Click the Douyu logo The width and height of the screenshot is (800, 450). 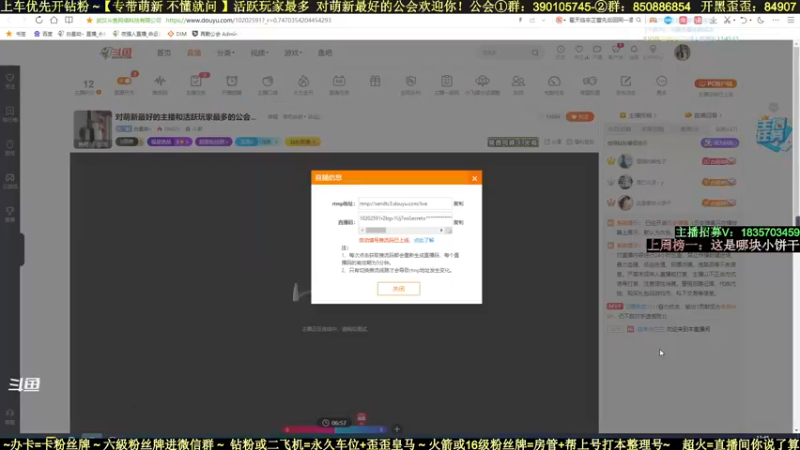[117, 53]
